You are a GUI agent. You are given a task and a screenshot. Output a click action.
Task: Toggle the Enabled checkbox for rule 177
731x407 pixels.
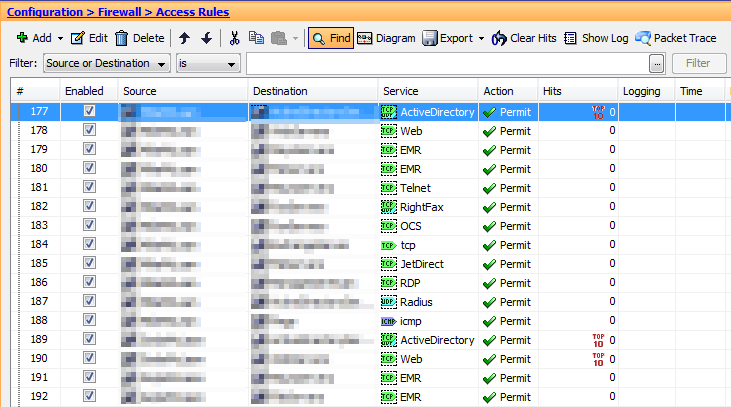[x=89, y=110]
